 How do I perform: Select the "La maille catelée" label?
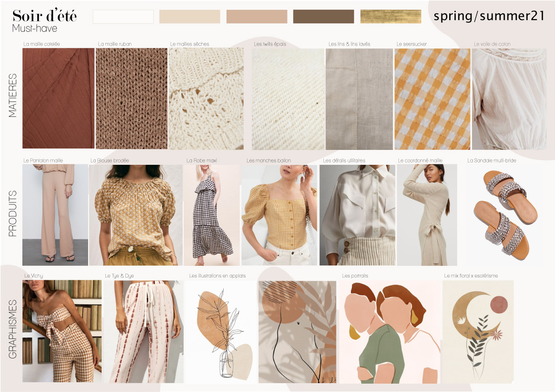coord(42,44)
